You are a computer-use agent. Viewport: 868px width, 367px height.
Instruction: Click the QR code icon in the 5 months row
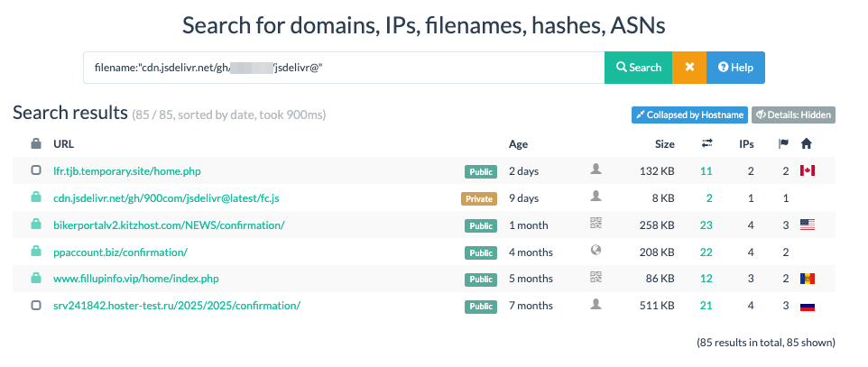[596, 277]
